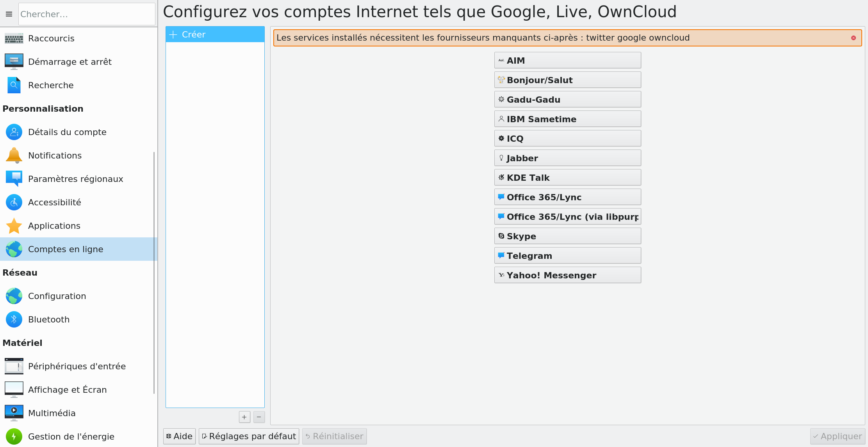Go to Notifications settings entry
The image size is (868, 447).
(x=78, y=155)
